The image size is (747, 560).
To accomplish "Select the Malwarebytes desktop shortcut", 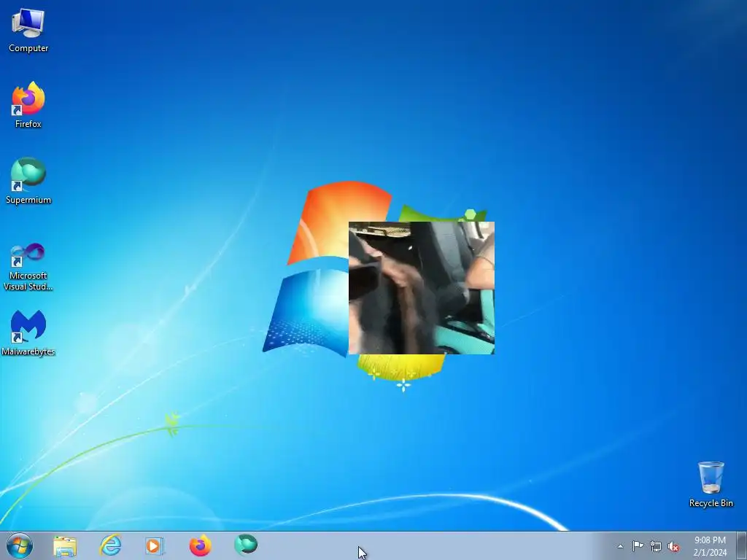I will coord(28,332).
